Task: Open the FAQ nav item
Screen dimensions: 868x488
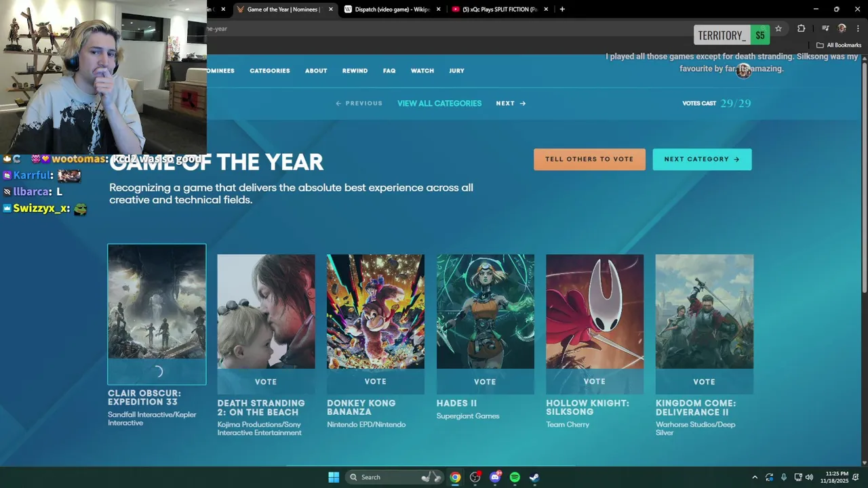Action: pos(389,70)
